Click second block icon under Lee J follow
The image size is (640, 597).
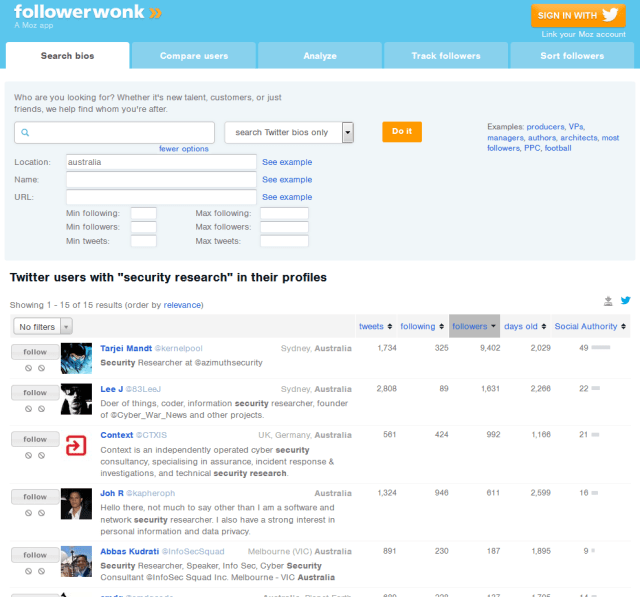pyautogui.click(x=42, y=409)
